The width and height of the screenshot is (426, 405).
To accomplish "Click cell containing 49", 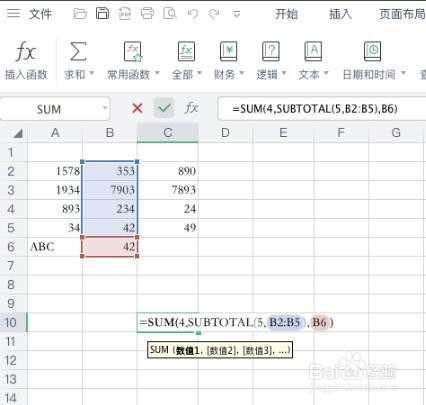I will tap(168, 228).
